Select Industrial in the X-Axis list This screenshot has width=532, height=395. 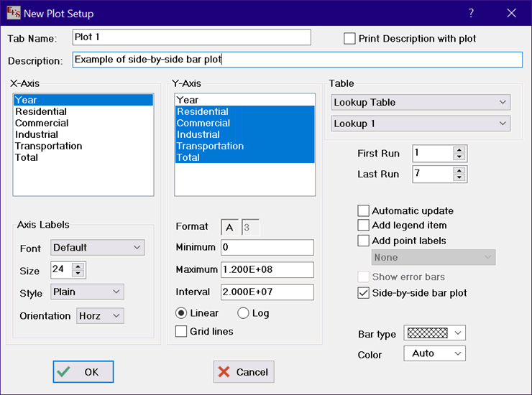37,134
